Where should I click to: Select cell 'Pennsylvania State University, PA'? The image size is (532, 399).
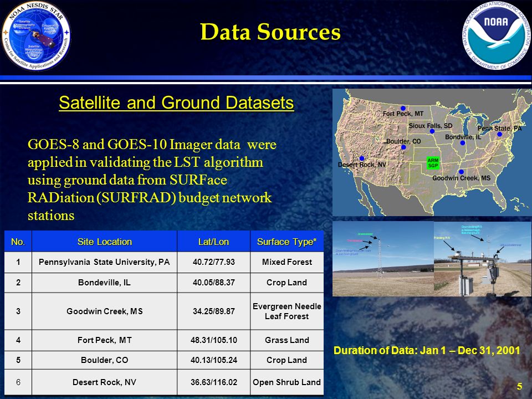(105, 262)
